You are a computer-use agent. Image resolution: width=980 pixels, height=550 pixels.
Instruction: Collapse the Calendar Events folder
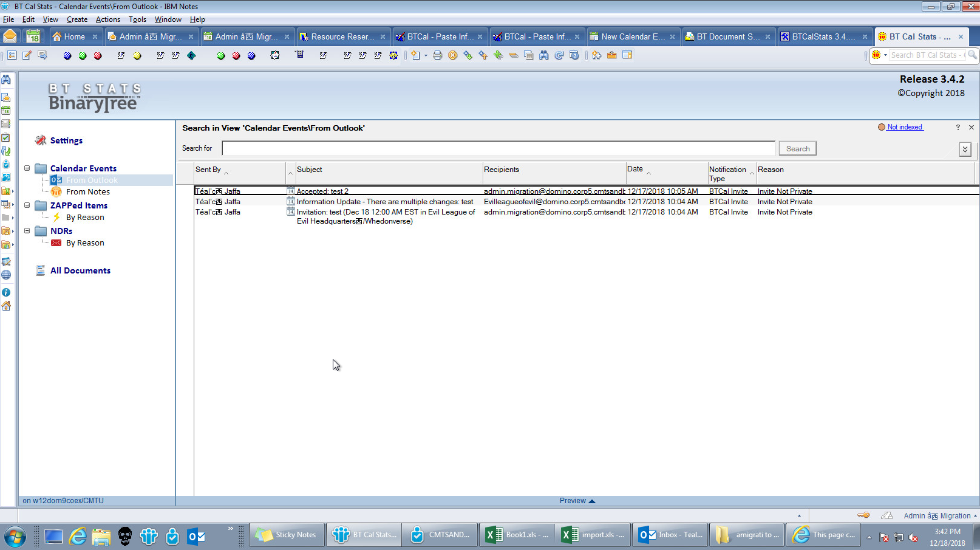pos(27,168)
